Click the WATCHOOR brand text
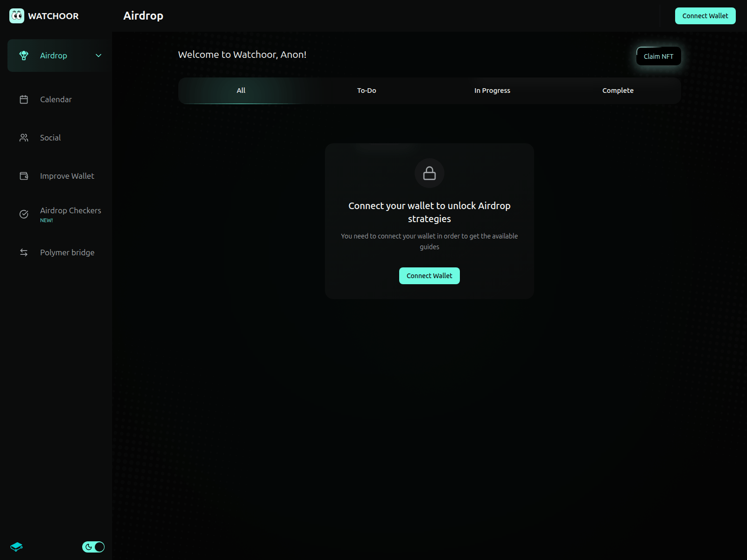 pyautogui.click(x=54, y=15)
